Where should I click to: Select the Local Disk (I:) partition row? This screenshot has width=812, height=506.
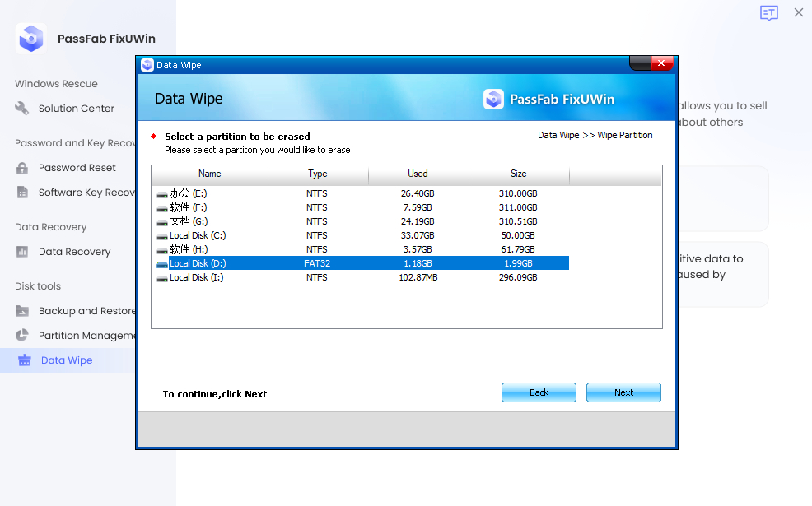[x=196, y=277]
